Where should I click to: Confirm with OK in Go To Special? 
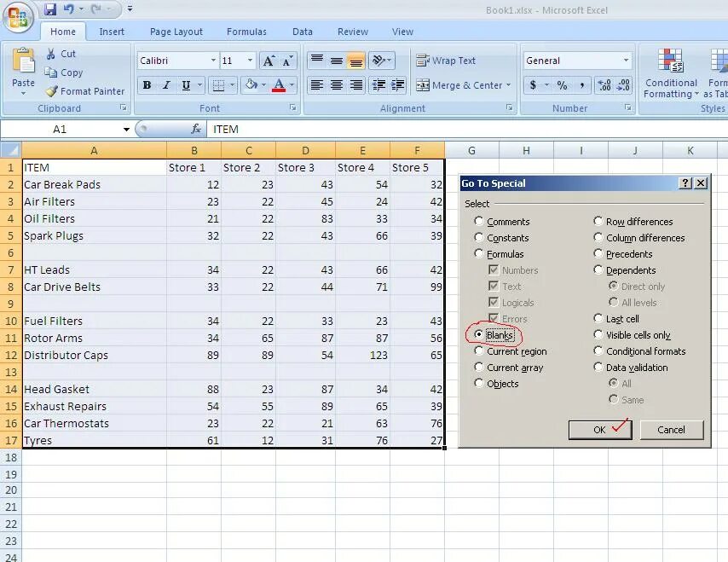pyautogui.click(x=600, y=430)
